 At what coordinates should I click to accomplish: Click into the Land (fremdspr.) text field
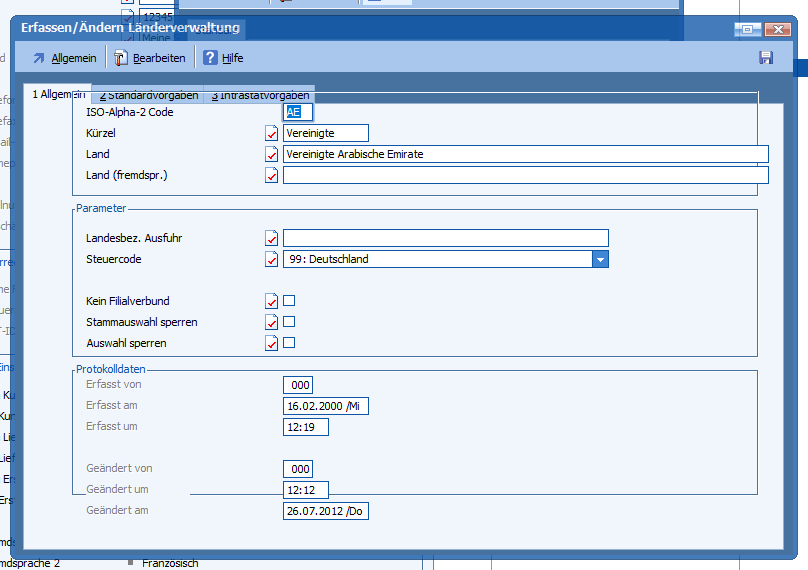tap(525, 176)
